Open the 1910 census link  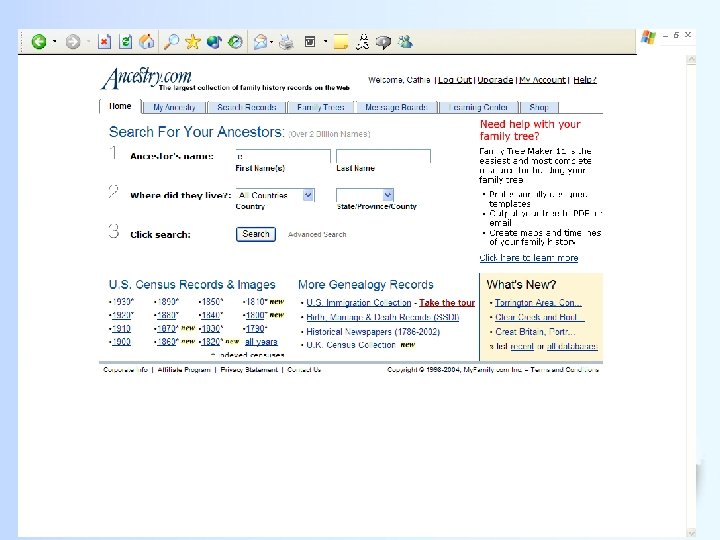[x=121, y=328]
